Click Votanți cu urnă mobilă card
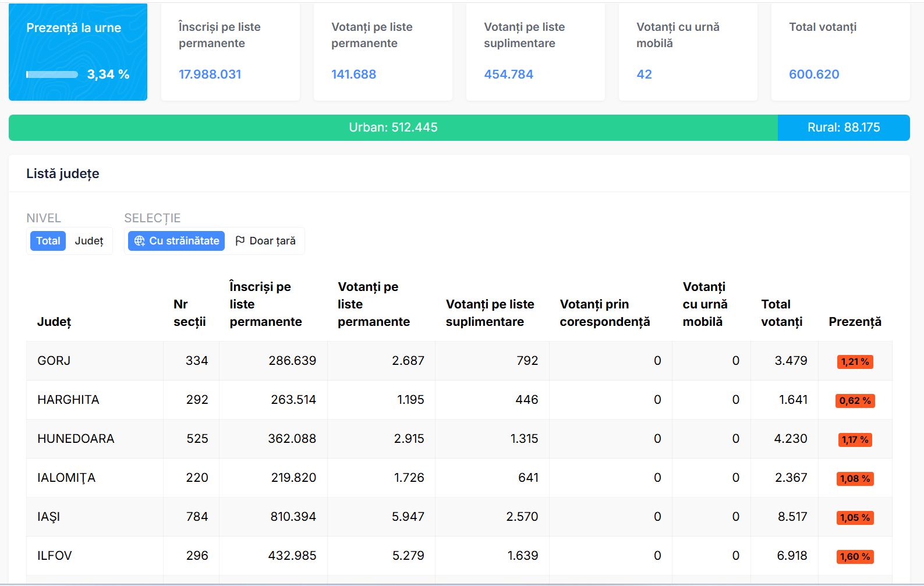Viewport: 924px width, 586px height. [x=688, y=52]
